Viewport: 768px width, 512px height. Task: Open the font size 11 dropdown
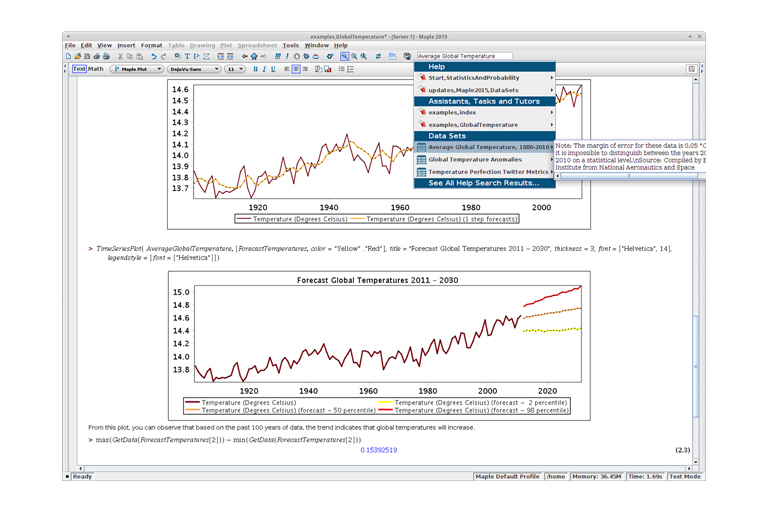coord(234,70)
